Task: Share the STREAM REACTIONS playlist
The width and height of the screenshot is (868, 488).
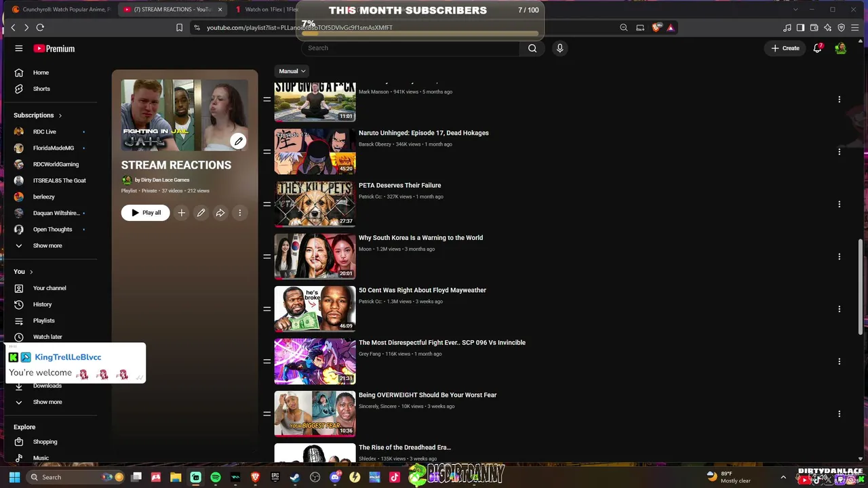Action: (220, 213)
